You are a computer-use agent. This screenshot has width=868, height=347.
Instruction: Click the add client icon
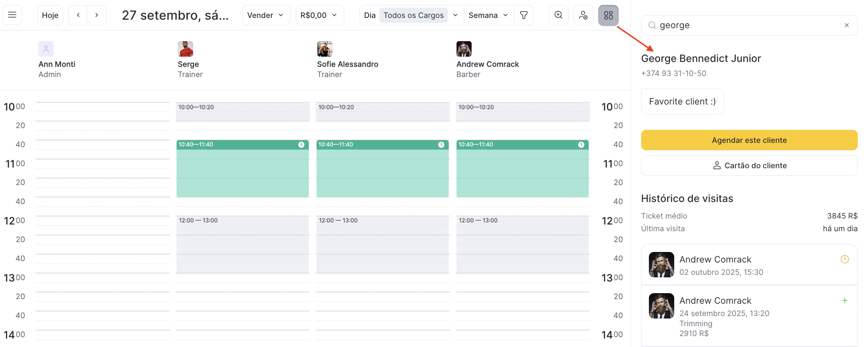pyautogui.click(x=583, y=15)
